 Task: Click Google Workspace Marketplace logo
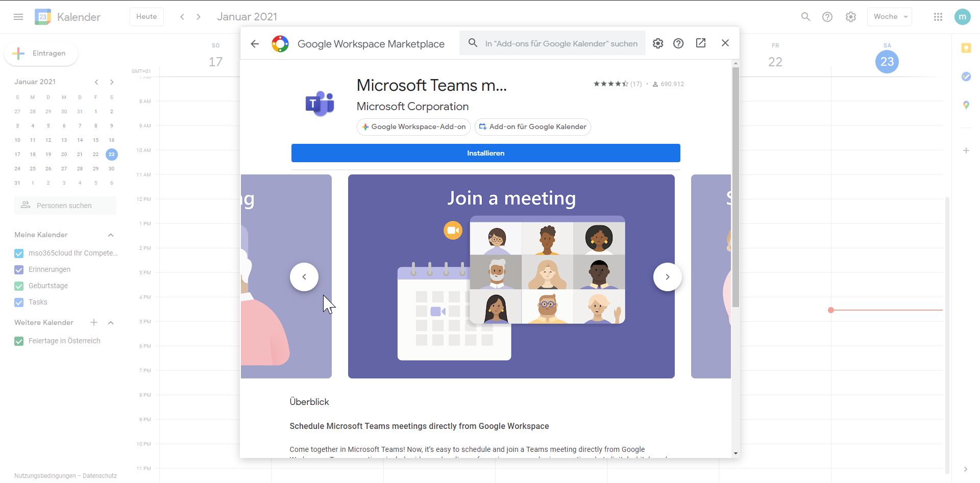pos(280,44)
